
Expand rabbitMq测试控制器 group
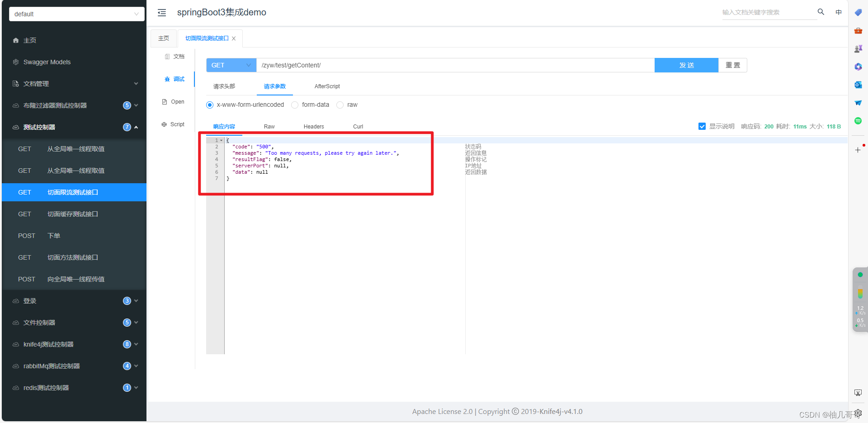click(x=136, y=366)
